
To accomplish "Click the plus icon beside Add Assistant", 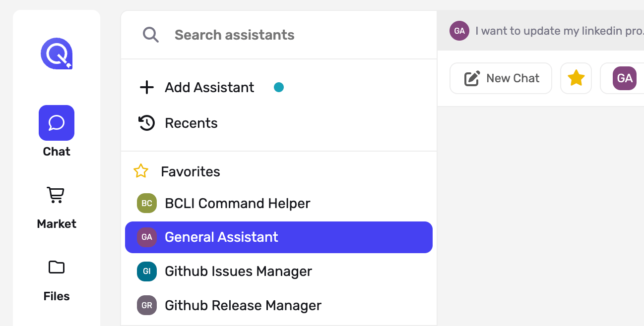I will tap(147, 88).
